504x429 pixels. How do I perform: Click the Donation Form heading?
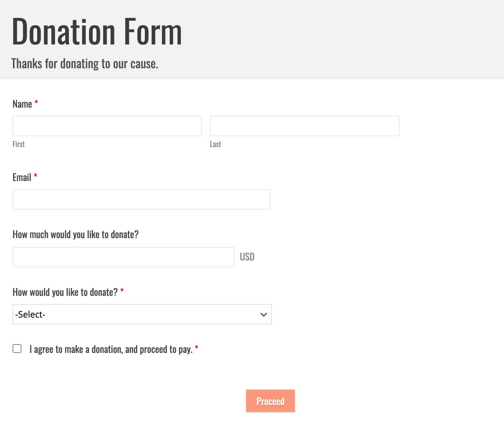pyautogui.click(x=97, y=32)
